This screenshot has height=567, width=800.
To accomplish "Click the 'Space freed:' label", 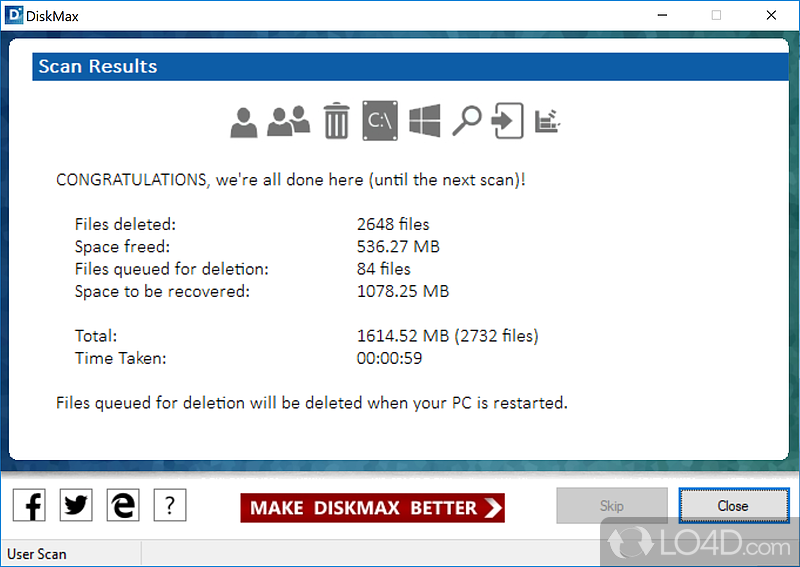I will [122, 246].
